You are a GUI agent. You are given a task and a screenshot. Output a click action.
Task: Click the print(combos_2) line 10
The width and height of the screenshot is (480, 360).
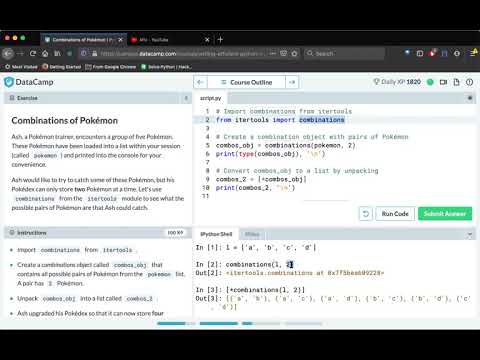(x=255, y=188)
